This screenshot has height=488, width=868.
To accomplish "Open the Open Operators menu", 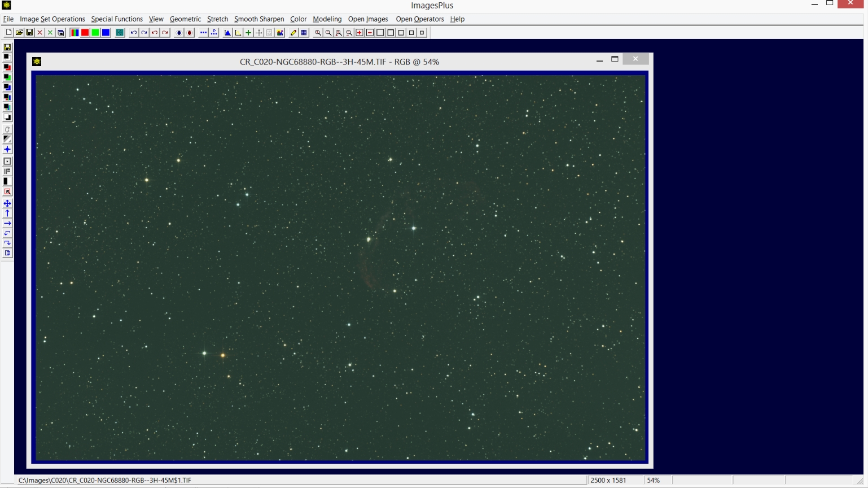I will (x=420, y=19).
